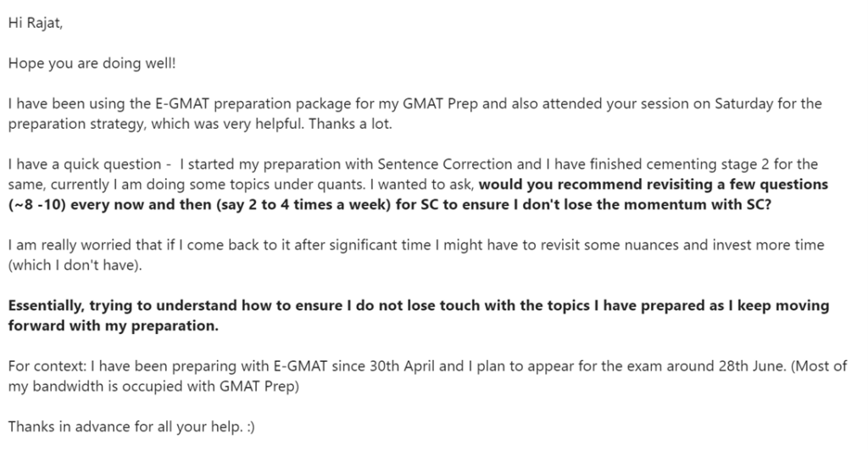
Task: Click the "Hope you are doing well!" sentence
Action: click(x=92, y=63)
